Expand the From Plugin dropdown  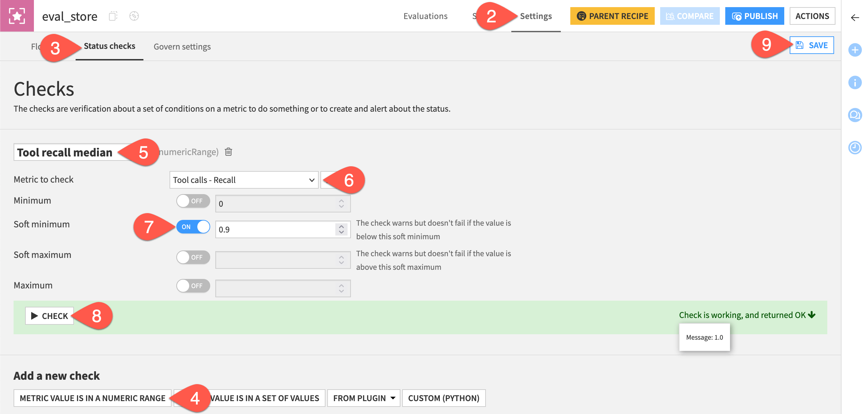coord(363,398)
